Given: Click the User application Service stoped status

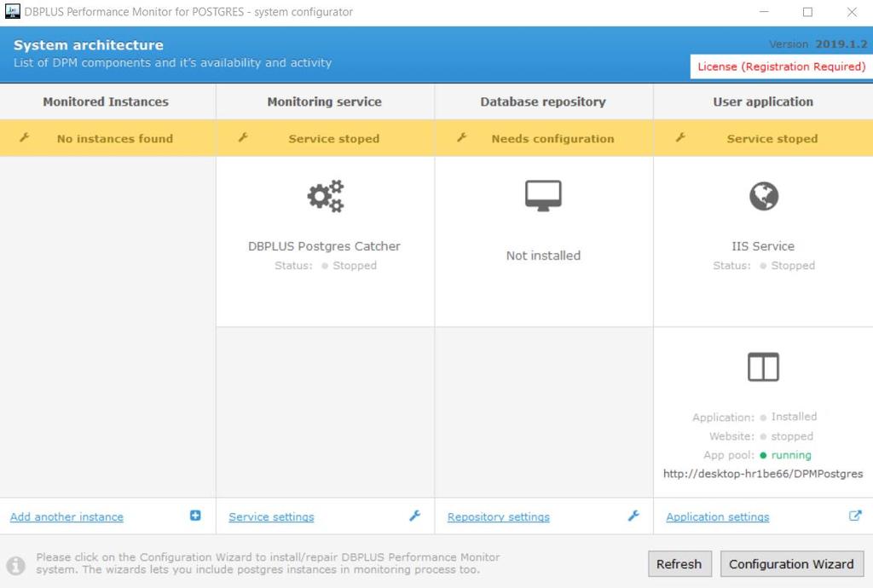Looking at the screenshot, I should pos(772,139).
